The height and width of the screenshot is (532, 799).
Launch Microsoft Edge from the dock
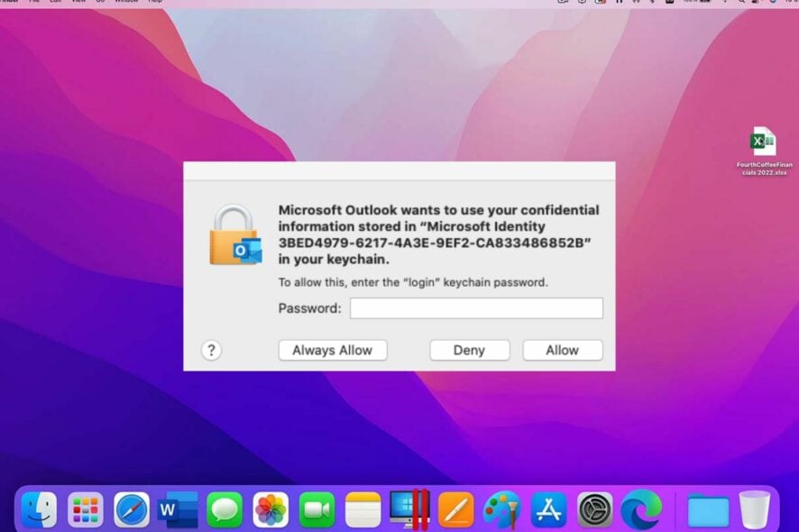[x=641, y=509]
